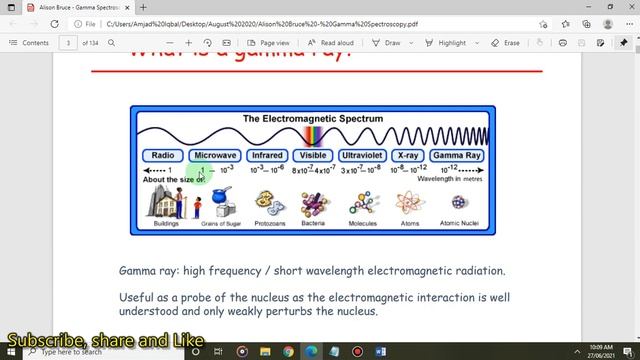Open the Contents table of contents panel
The width and height of the screenshot is (640, 360).
(x=29, y=43)
